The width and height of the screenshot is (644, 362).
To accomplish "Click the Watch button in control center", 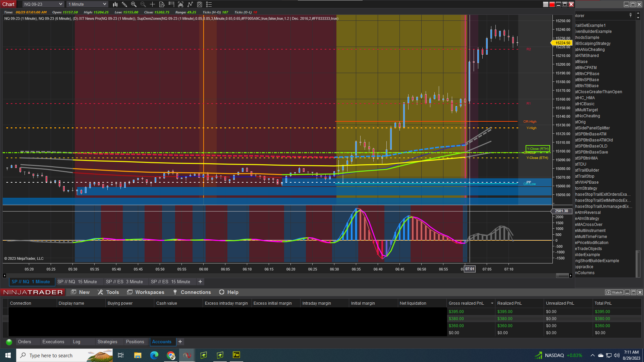I will [x=614, y=293].
